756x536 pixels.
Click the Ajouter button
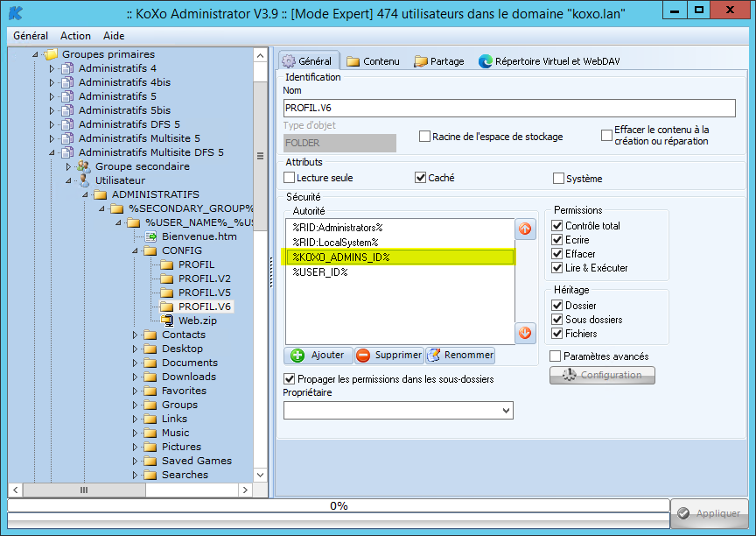coord(318,356)
